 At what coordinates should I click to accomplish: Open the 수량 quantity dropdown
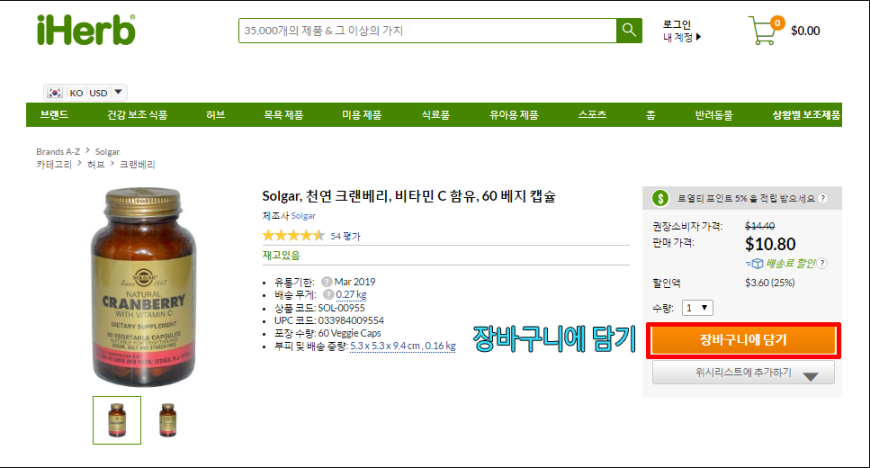[697, 308]
